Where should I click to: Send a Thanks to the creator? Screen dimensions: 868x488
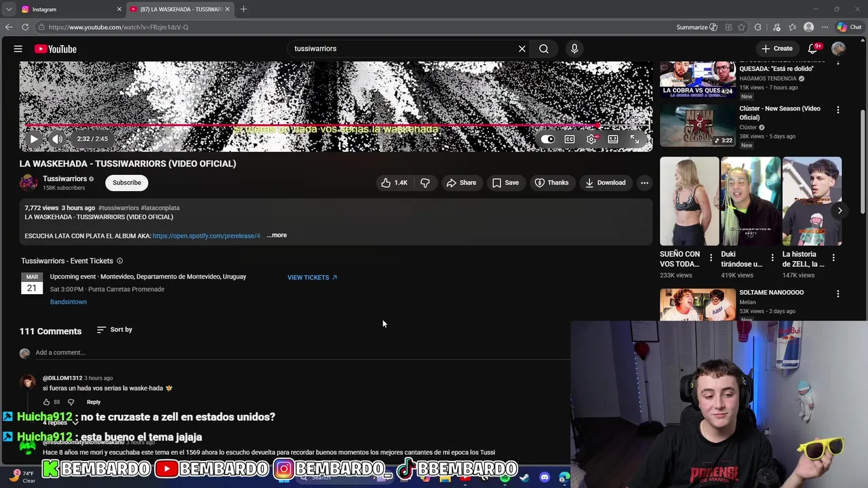551,182
